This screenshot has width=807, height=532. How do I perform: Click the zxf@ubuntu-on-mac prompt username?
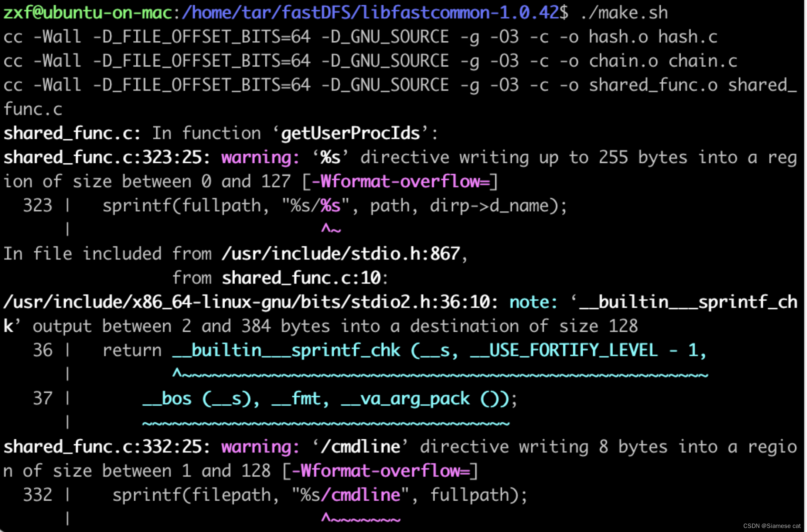(88, 13)
